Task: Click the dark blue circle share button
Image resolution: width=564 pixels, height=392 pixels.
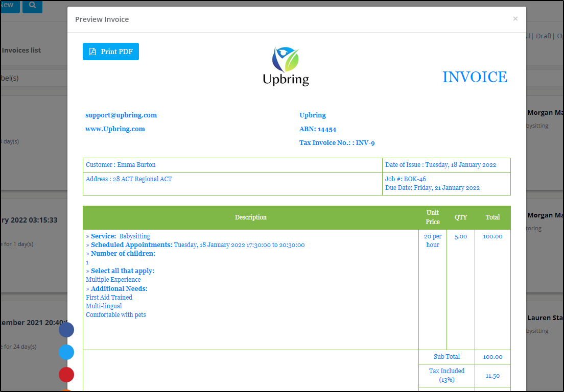Action: tap(66, 330)
